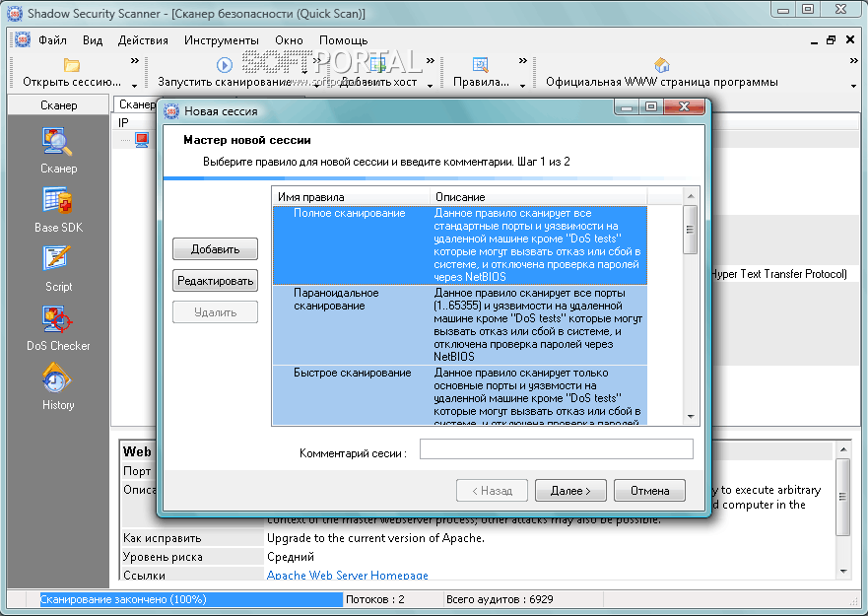The image size is (868, 616).
Task: Open the Сканер sidebar module
Action: (57, 151)
